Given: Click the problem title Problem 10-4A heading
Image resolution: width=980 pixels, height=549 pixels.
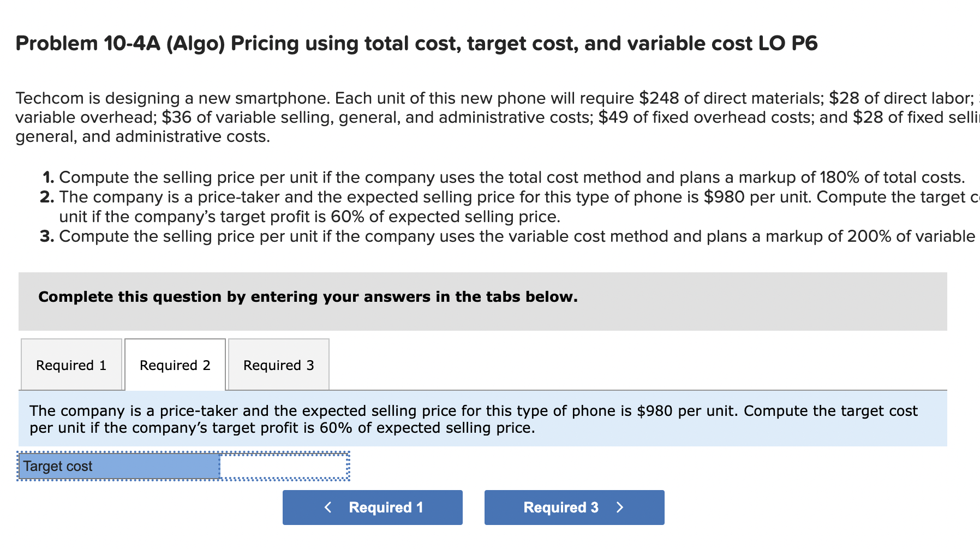Looking at the screenshot, I should point(416,43).
